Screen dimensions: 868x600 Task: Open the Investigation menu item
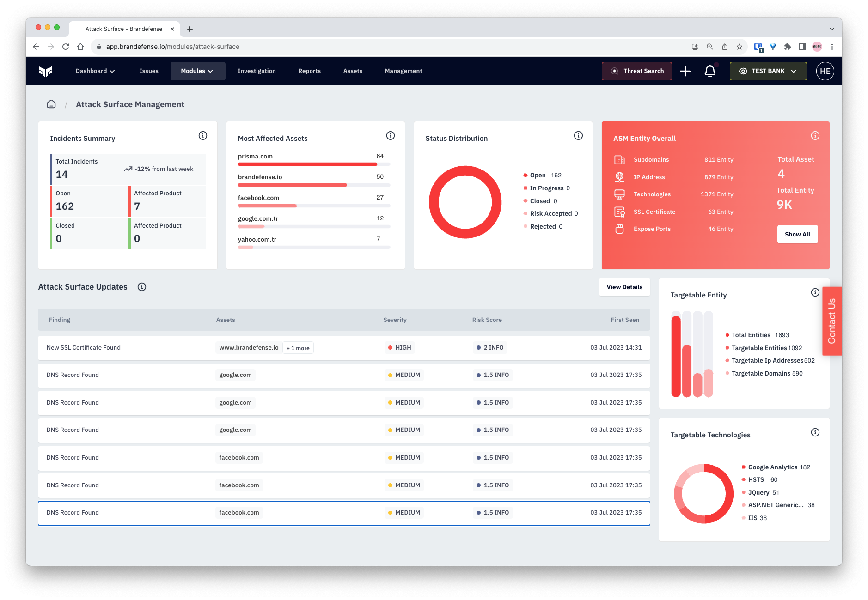tap(257, 71)
